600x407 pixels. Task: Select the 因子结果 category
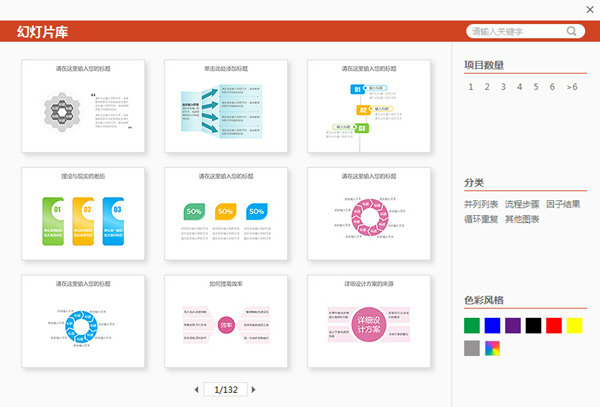coord(563,204)
